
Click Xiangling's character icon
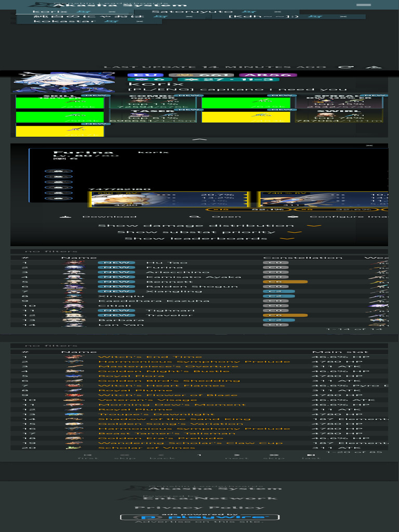74,291
